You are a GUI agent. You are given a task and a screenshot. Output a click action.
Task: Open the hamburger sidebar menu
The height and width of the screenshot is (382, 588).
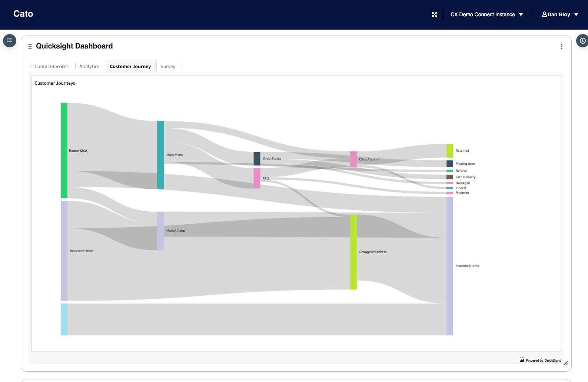click(x=10, y=40)
